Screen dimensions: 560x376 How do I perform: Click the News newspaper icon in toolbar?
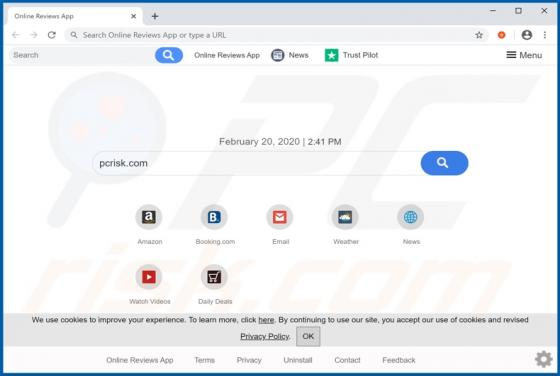(278, 55)
